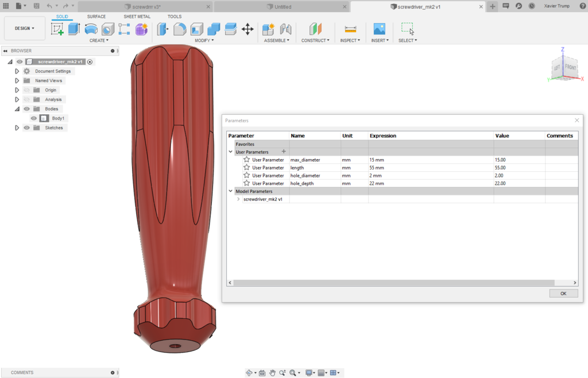Select the Joint tool in Assemble
The height and width of the screenshot is (378, 588).
pyautogui.click(x=285, y=29)
